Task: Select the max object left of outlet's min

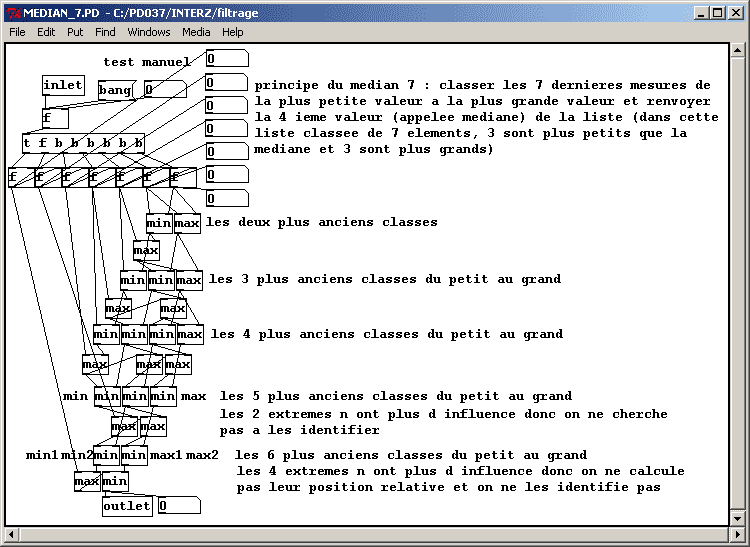Action: click(x=87, y=482)
